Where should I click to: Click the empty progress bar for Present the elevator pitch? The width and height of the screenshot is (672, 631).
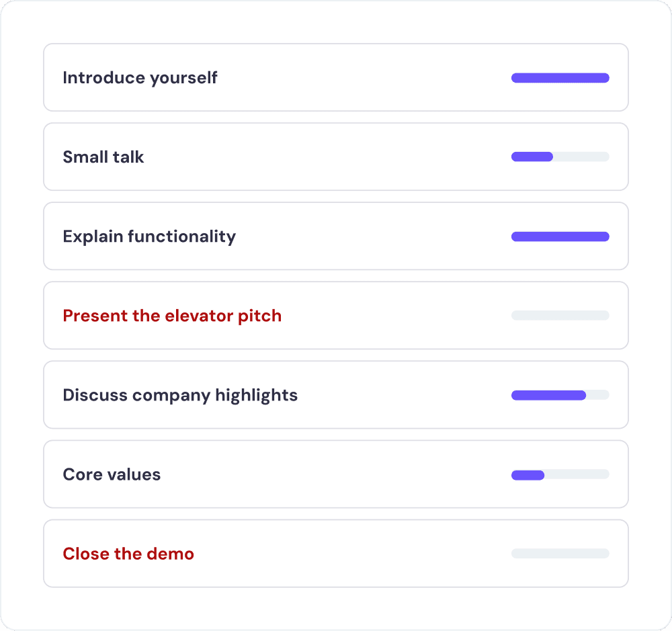pos(560,315)
